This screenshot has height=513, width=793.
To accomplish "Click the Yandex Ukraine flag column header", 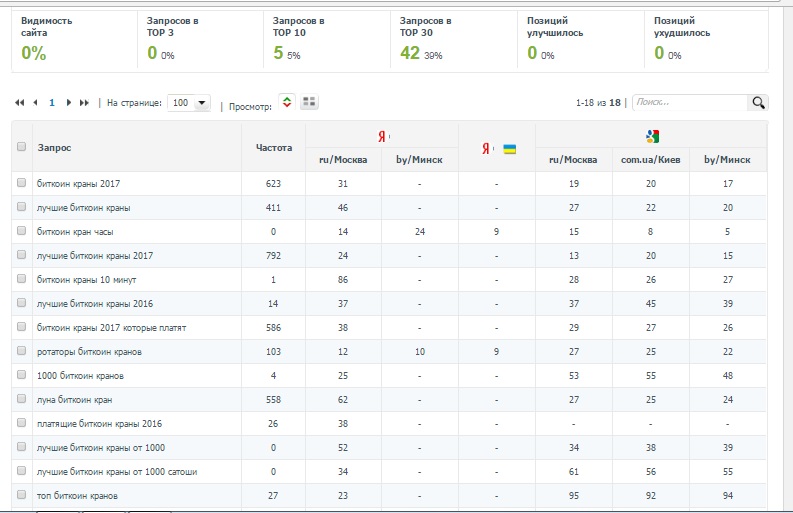I will 497,148.
